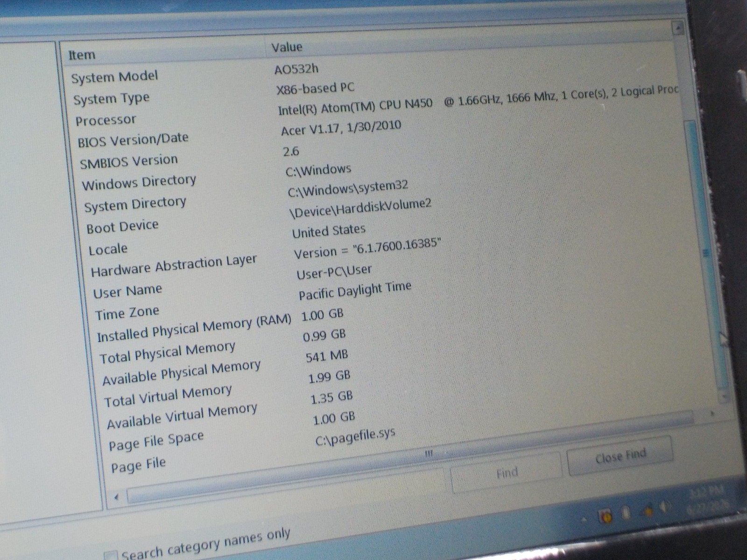Select the Available Virtual Memory row
The image size is (747, 560).
[182, 416]
